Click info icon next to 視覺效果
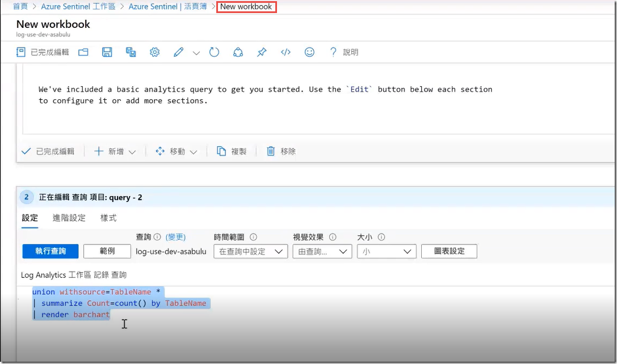The height and width of the screenshot is (364, 617). (333, 237)
